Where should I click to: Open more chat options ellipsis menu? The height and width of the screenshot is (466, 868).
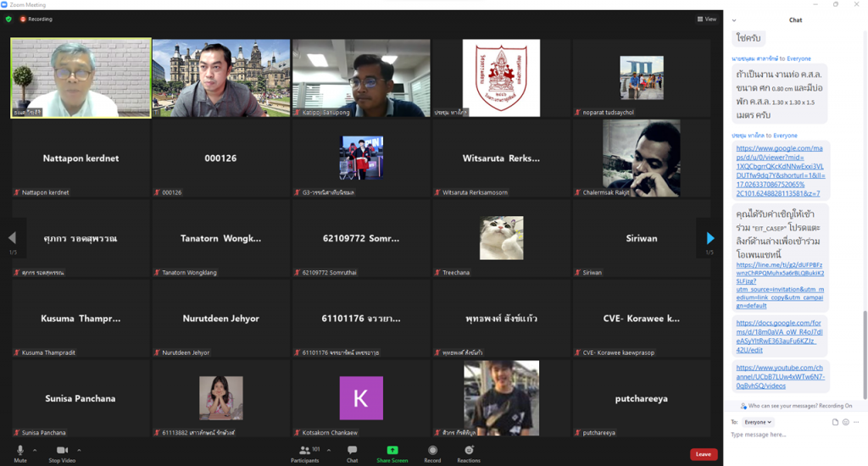coord(856,422)
